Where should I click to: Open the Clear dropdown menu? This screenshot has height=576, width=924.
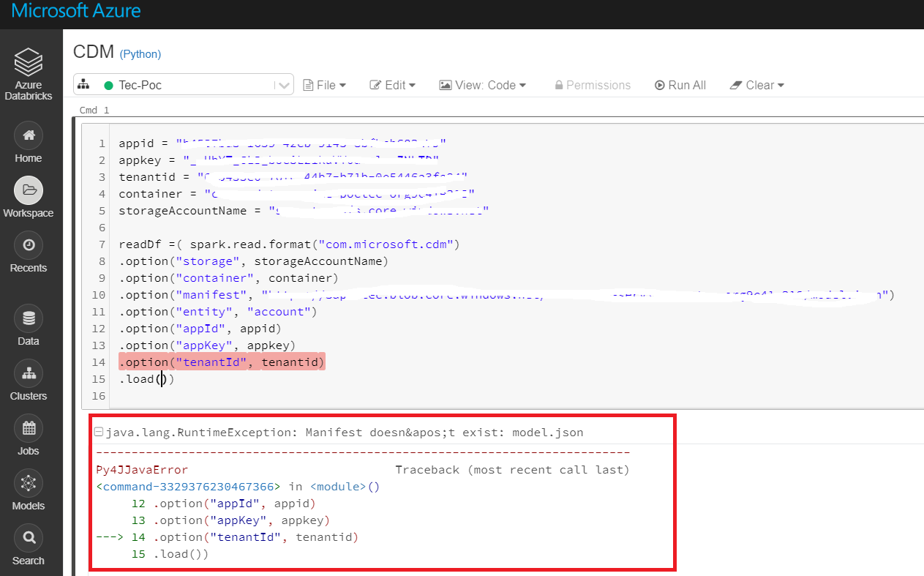click(x=756, y=85)
